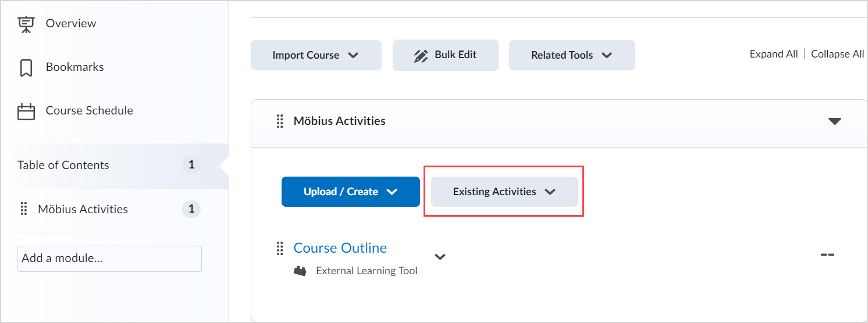Open Course Outline context menu chevron

(440, 256)
